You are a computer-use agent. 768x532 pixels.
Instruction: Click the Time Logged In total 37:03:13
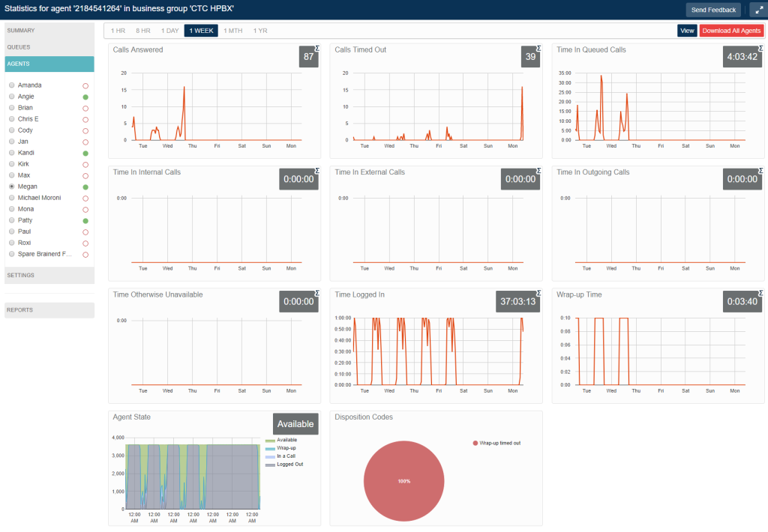click(517, 301)
